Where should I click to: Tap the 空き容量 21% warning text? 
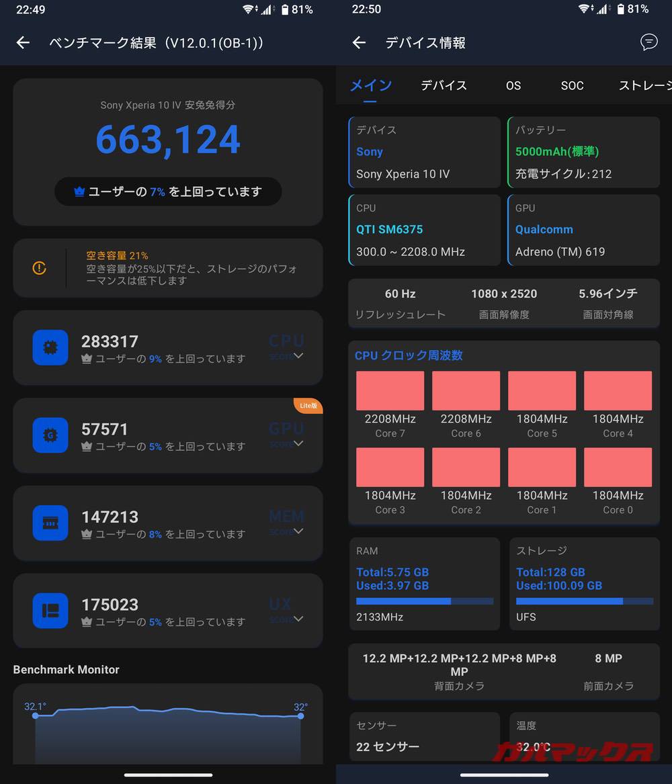pyautogui.click(x=117, y=255)
